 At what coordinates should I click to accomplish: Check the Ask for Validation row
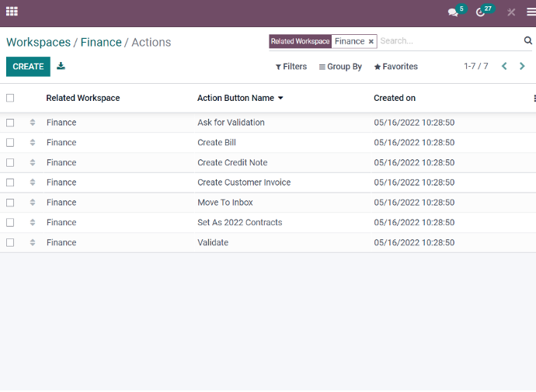(x=10, y=123)
